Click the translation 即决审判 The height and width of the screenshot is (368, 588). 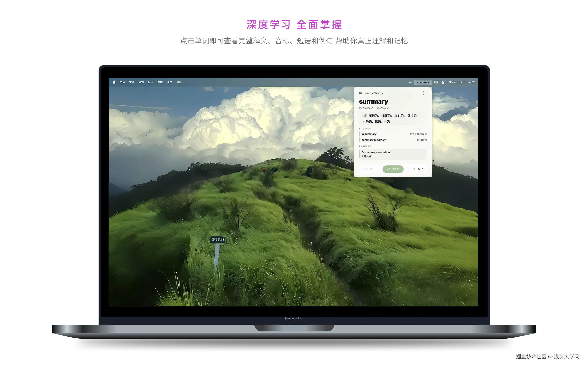pos(422,140)
